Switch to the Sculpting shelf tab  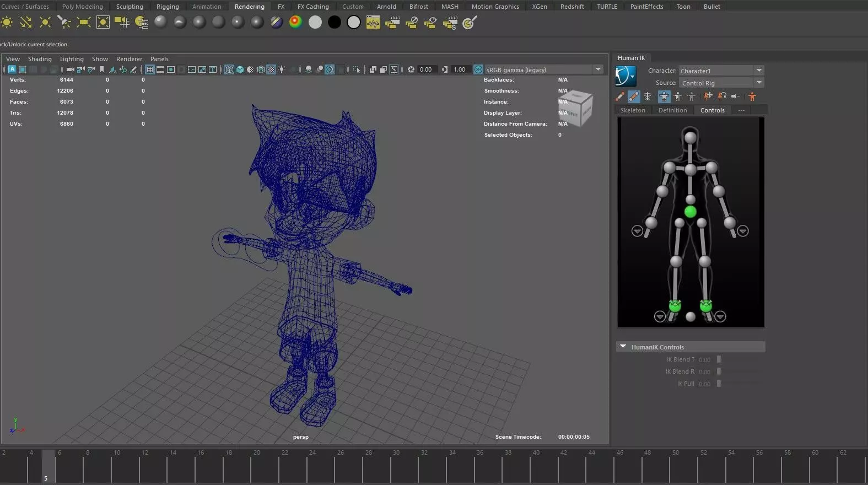130,7
